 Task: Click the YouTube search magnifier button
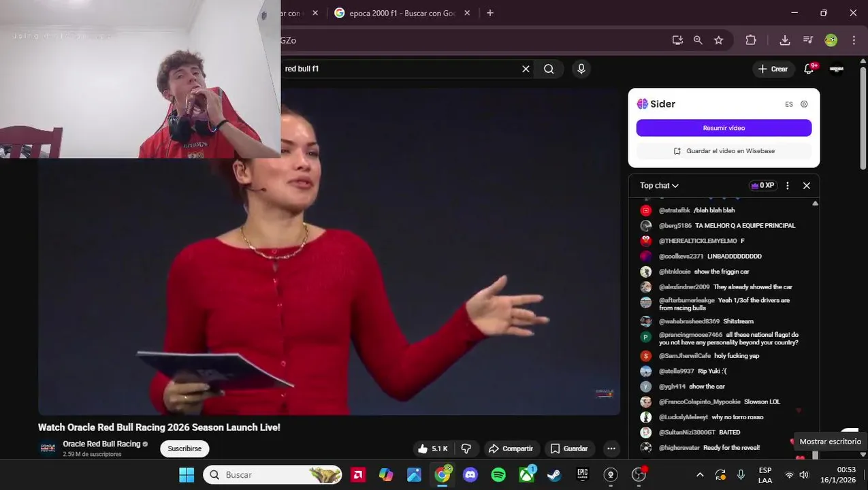[549, 69]
